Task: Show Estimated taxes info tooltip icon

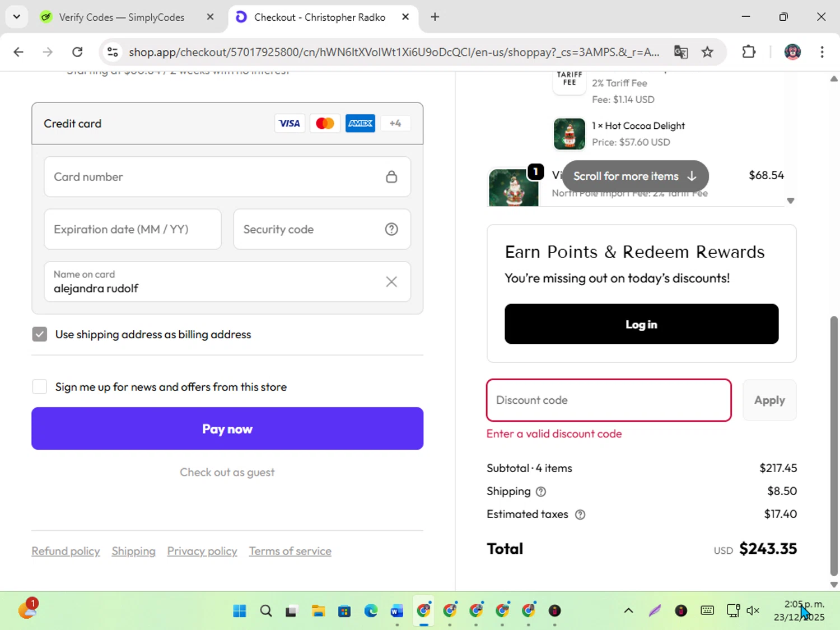Action: tap(580, 515)
